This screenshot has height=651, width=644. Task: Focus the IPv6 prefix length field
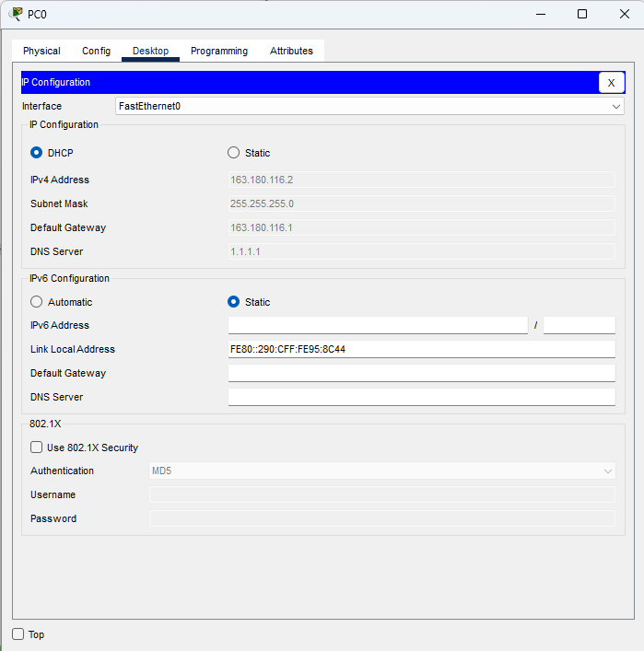[x=580, y=325]
